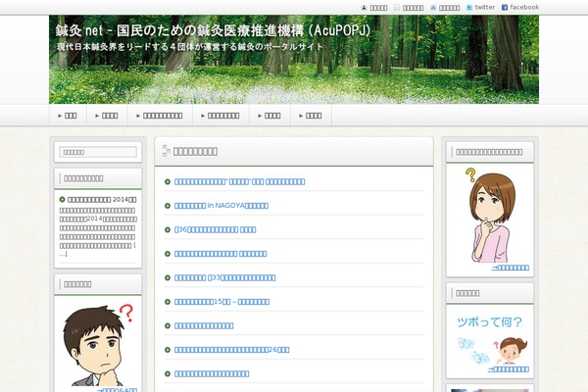Open the article link containing '26'

[231, 350]
